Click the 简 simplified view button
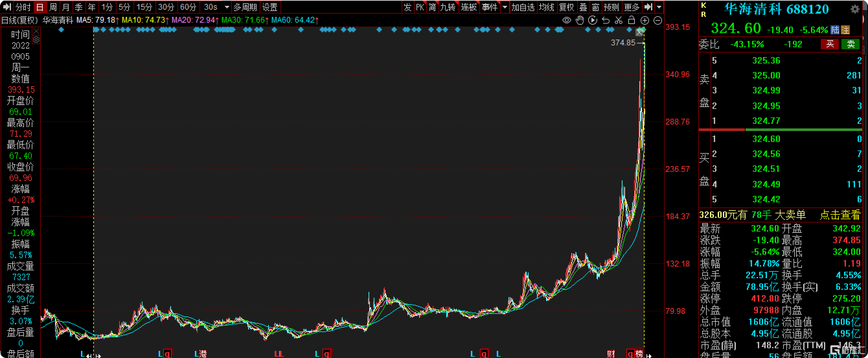The height and width of the screenshot is (358, 868). coord(432,7)
